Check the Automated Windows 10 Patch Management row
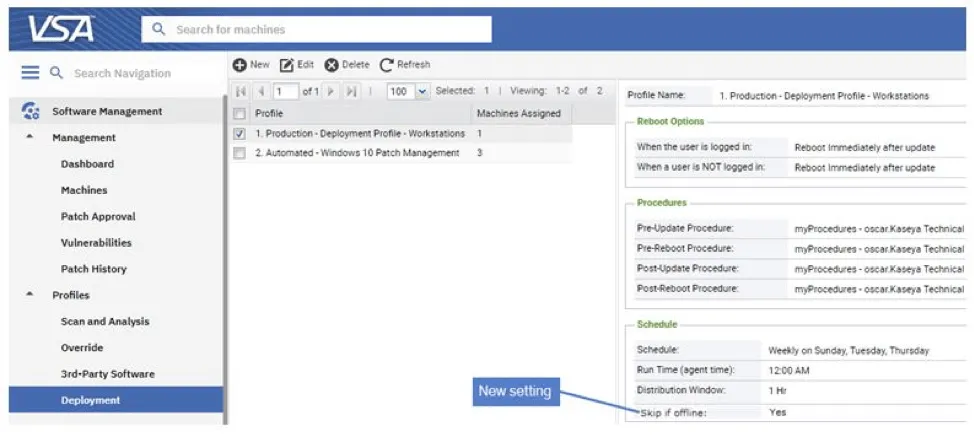 (x=239, y=153)
